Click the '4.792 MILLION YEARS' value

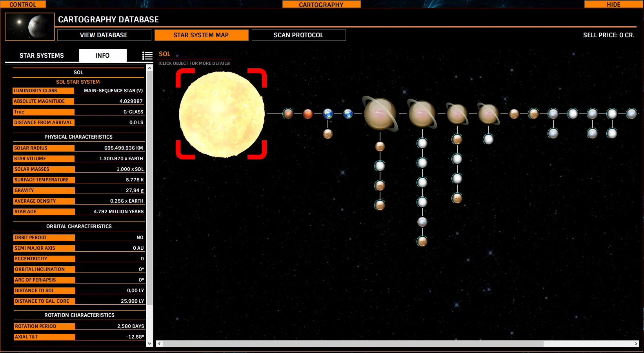click(x=119, y=212)
